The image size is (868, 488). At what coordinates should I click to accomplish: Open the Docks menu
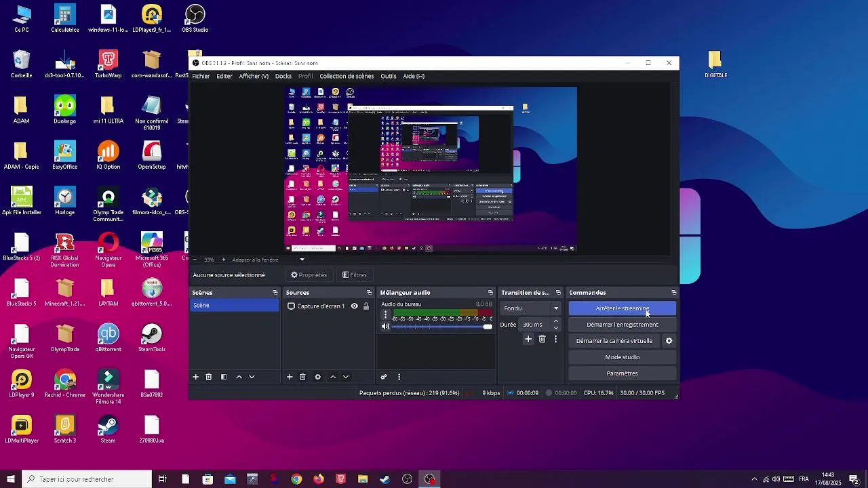point(283,77)
